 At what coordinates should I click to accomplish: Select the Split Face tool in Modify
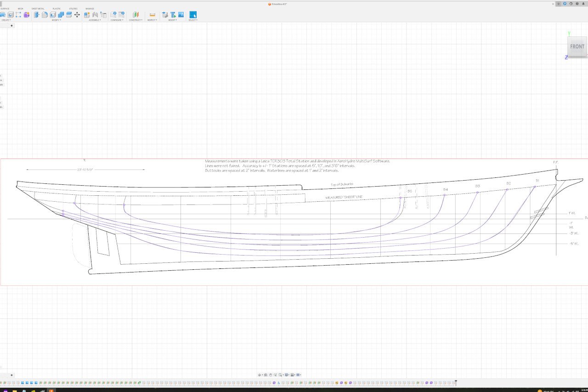[69, 15]
